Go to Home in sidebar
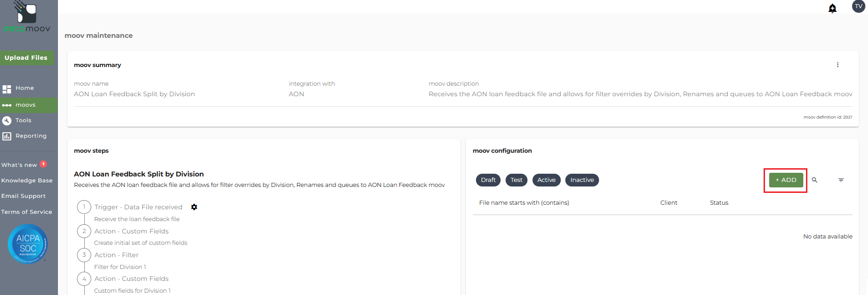This screenshot has height=295, width=868. tap(25, 88)
